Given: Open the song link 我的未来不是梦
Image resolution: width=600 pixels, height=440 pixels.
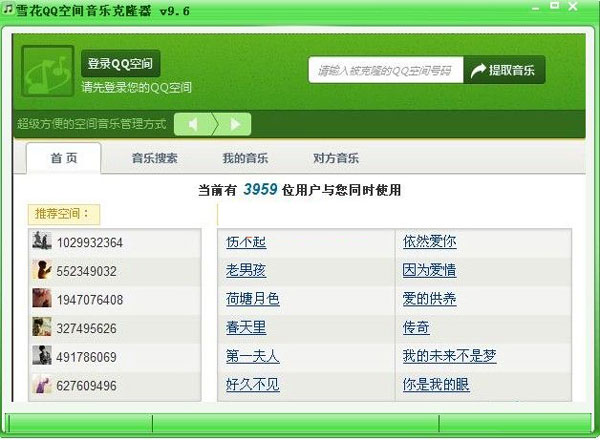Looking at the screenshot, I should click(x=450, y=356).
